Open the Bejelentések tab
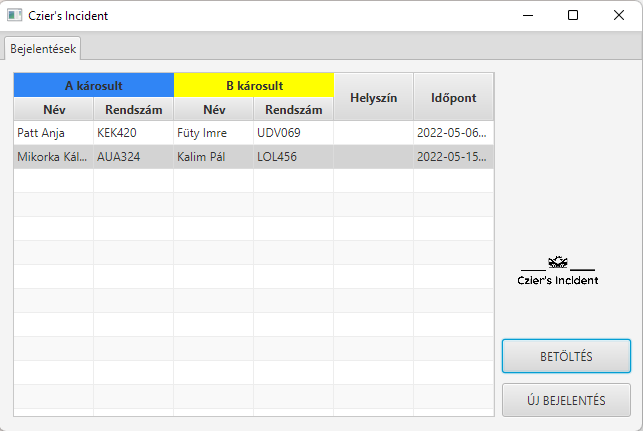The image size is (643, 431). (x=43, y=49)
